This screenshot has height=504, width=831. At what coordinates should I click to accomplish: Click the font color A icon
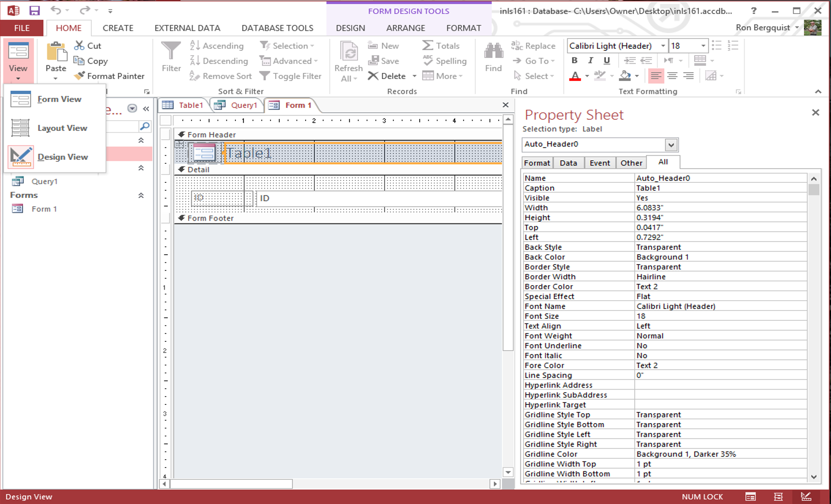[575, 76]
